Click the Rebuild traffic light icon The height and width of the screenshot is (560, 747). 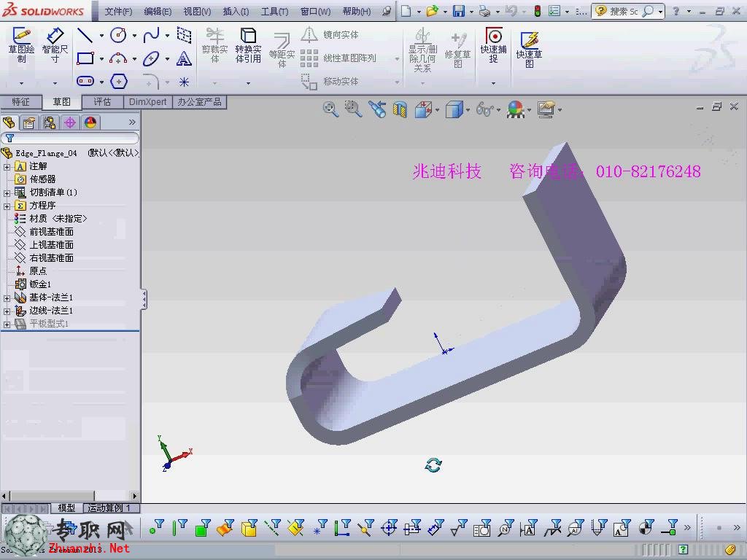point(538,11)
